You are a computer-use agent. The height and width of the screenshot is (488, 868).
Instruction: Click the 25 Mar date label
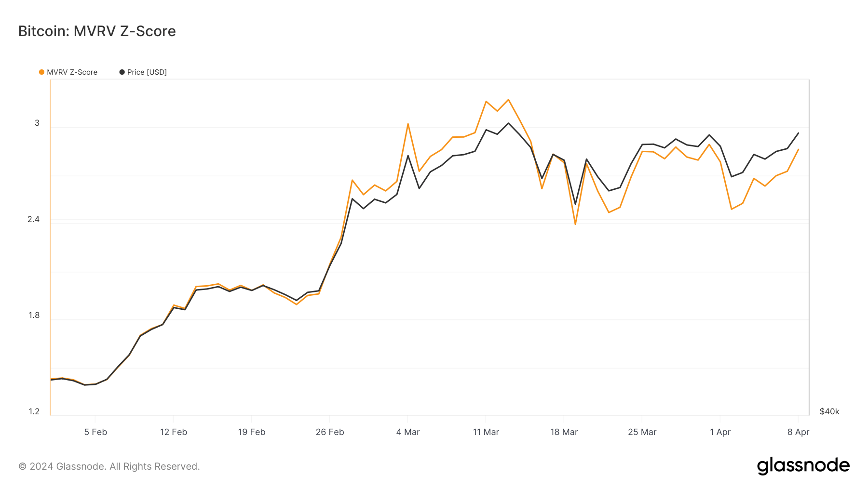[642, 432]
